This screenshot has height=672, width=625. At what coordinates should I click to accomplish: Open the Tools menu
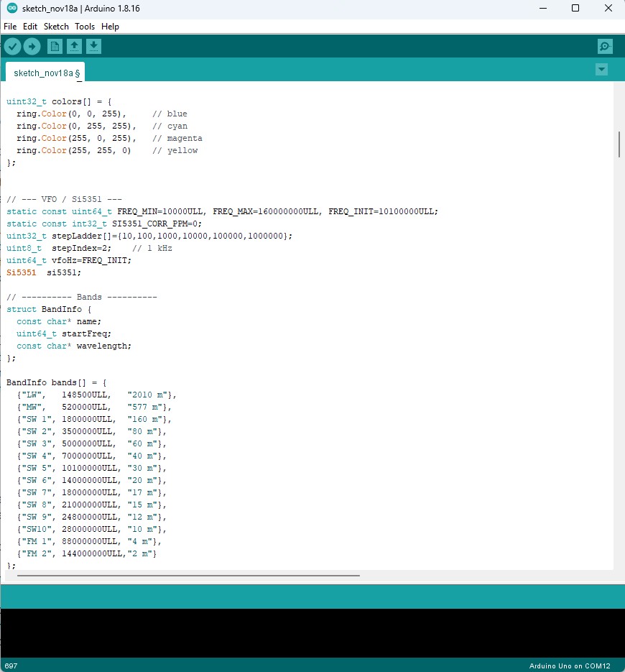(85, 27)
